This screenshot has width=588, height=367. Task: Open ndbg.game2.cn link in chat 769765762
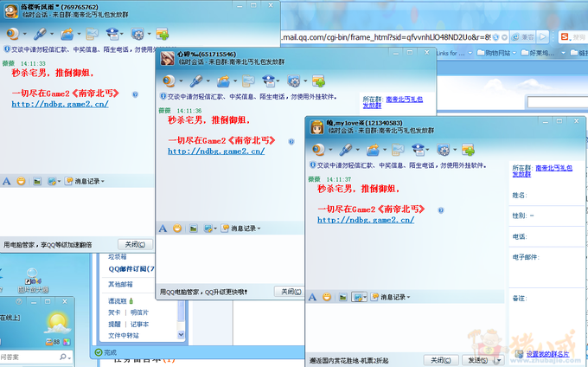click(x=60, y=104)
